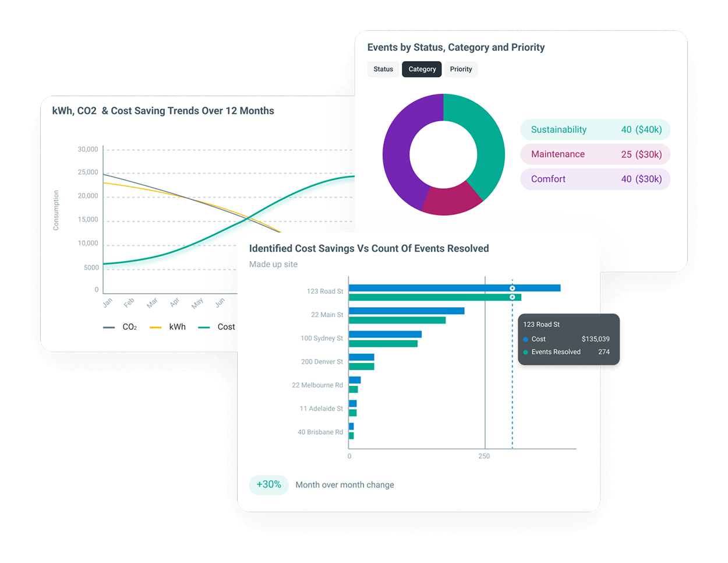Image resolution: width=728 pixels, height=563 pixels.
Task: Click the 30,000 y-axis label
Action: (x=88, y=150)
